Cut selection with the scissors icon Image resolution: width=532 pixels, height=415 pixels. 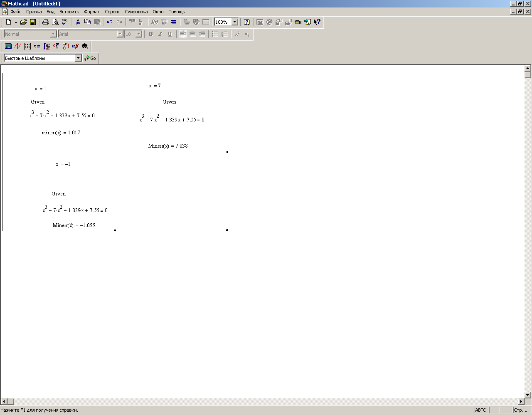pos(78,22)
